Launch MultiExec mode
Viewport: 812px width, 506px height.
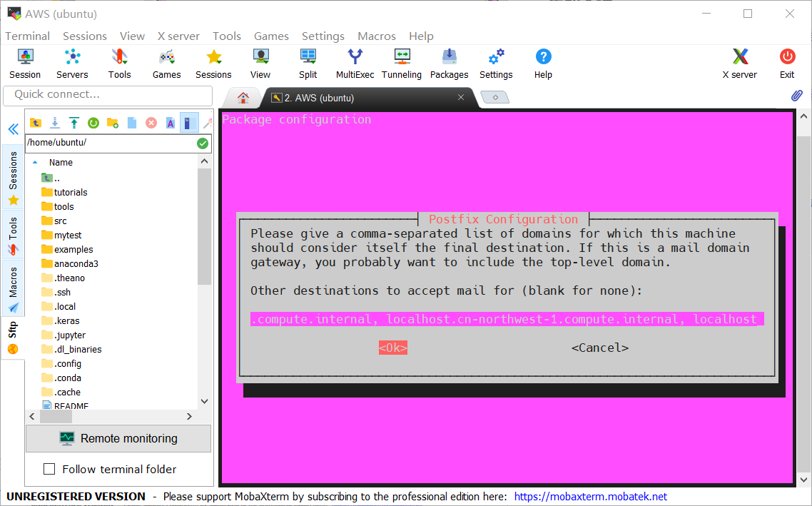[x=355, y=63]
